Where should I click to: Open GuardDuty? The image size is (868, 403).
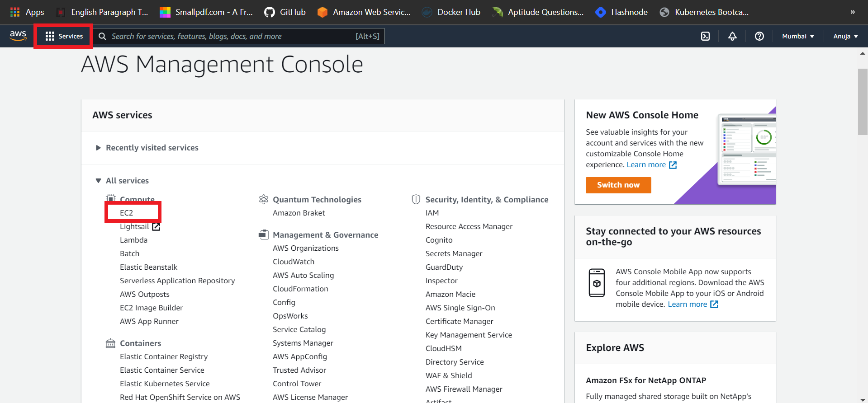click(x=444, y=267)
